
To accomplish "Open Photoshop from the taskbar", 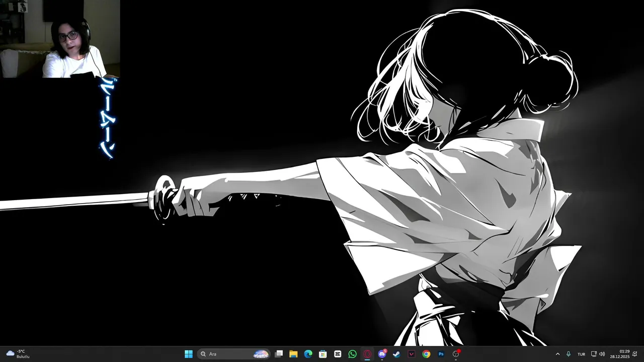I will pos(441,354).
